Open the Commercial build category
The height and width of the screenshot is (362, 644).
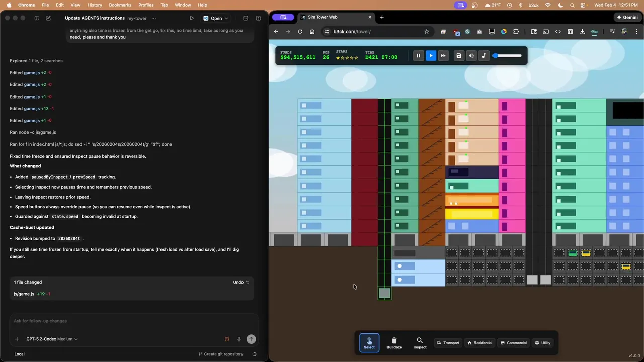[513, 343]
